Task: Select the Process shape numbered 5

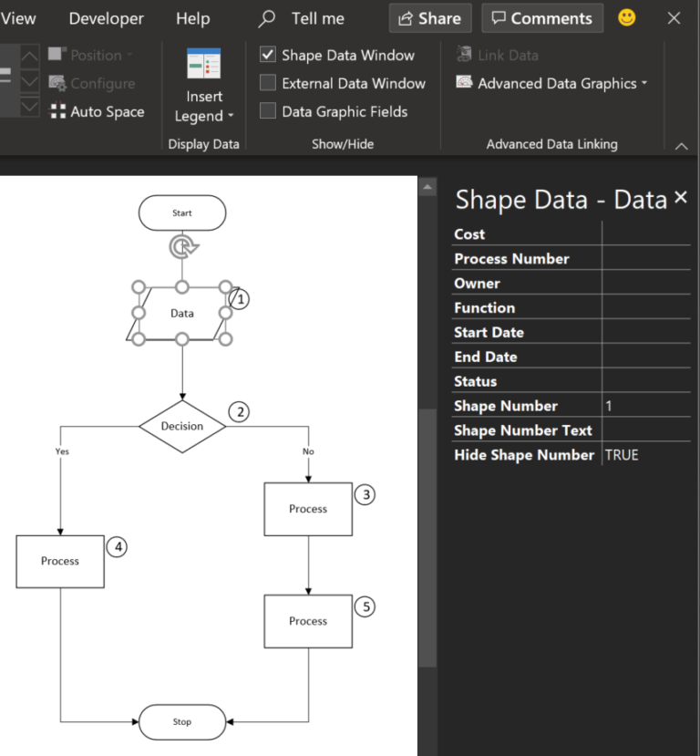Action: pyautogui.click(x=308, y=621)
